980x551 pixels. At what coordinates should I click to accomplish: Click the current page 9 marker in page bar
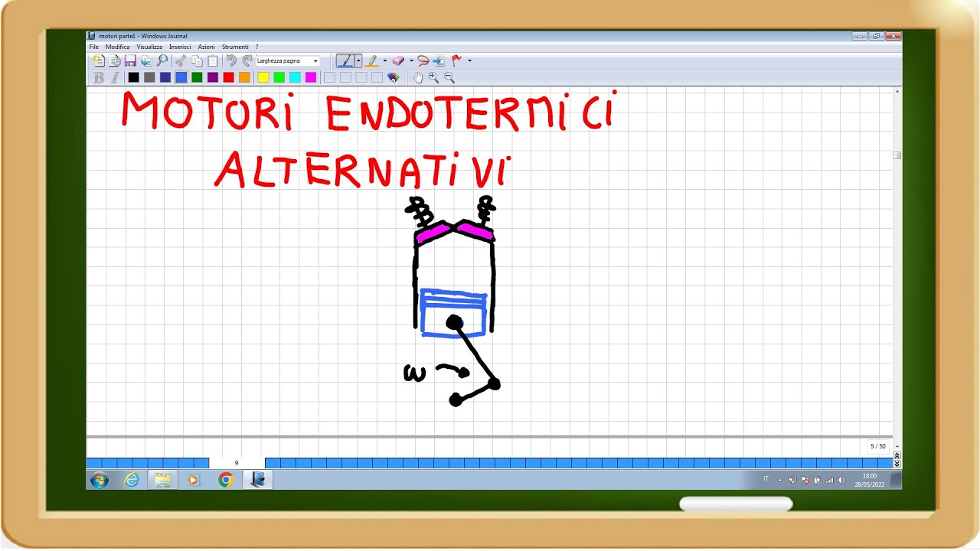click(x=237, y=463)
